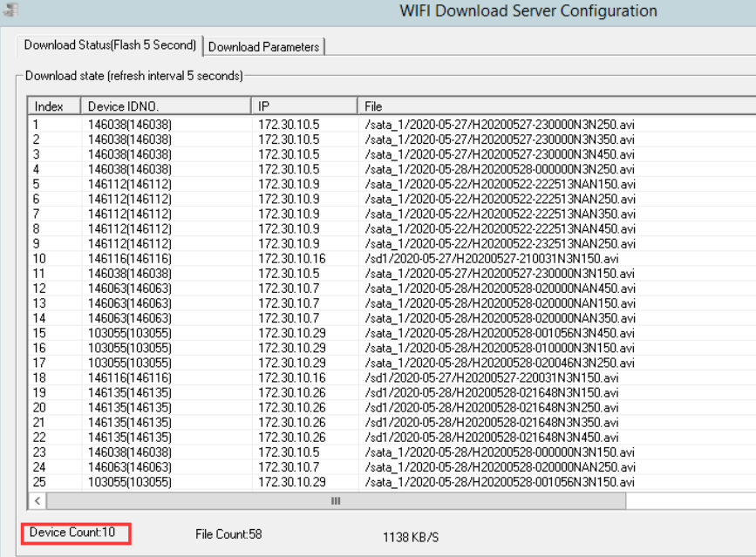Sort by the IP column header
Viewport: 756px width, 557px height.
(x=304, y=106)
